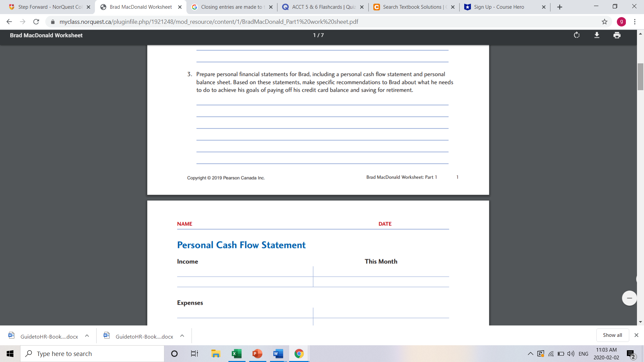Expand options for first GuidetoHR-Book download

(87, 336)
